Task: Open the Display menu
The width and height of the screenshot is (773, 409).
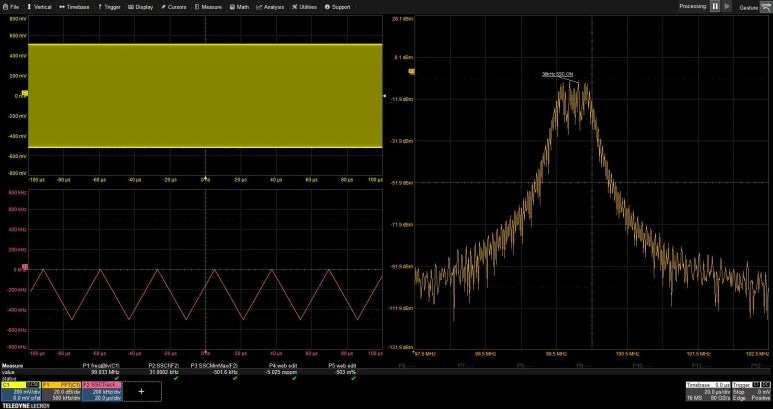Action: pyautogui.click(x=141, y=7)
